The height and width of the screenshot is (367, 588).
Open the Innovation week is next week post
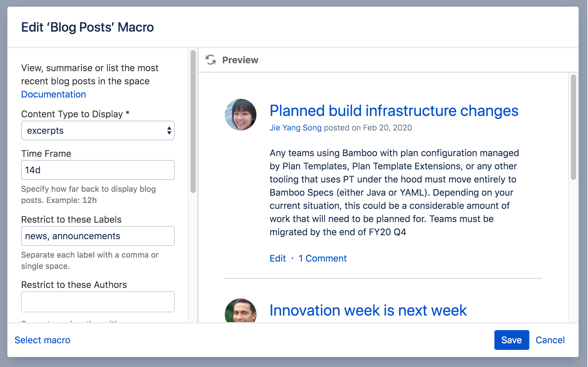(368, 310)
